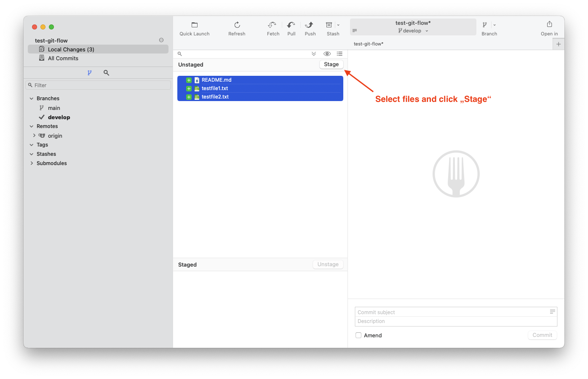Click the Open in icon

coord(549,24)
